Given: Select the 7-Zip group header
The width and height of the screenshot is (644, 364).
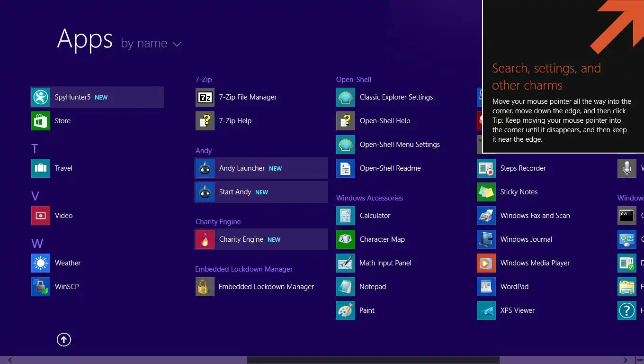Looking at the screenshot, I should coord(204,80).
